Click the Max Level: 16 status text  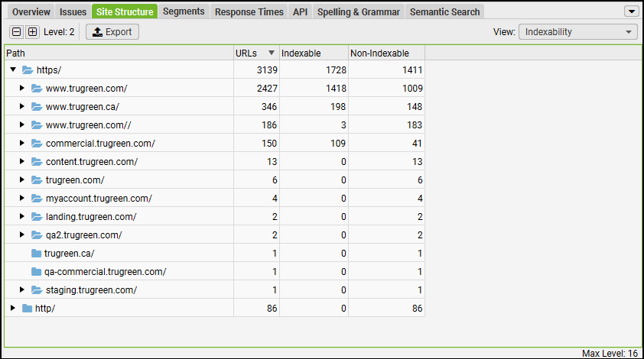(610, 353)
